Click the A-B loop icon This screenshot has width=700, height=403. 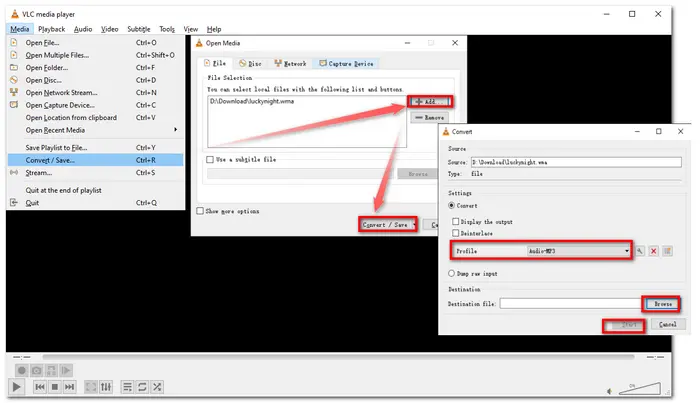(51, 370)
